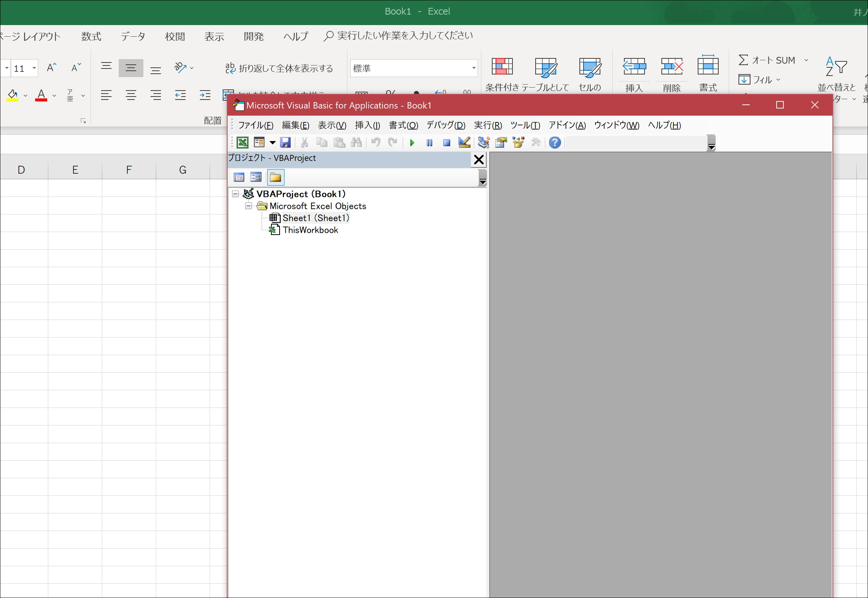The height and width of the screenshot is (598, 868).
Task: Click the Insert UserForm icon in VBA toolbar
Action: tap(259, 142)
